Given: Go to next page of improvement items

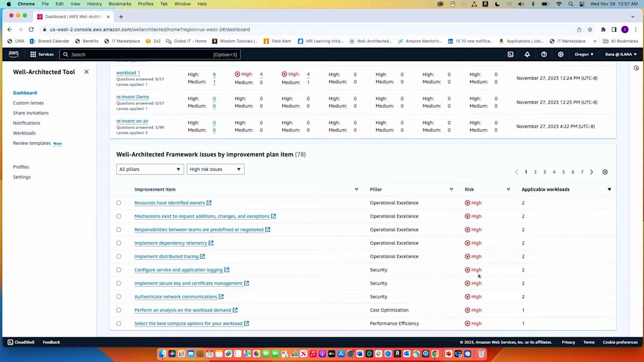Looking at the screenshot, I should (x=591, y=172).
